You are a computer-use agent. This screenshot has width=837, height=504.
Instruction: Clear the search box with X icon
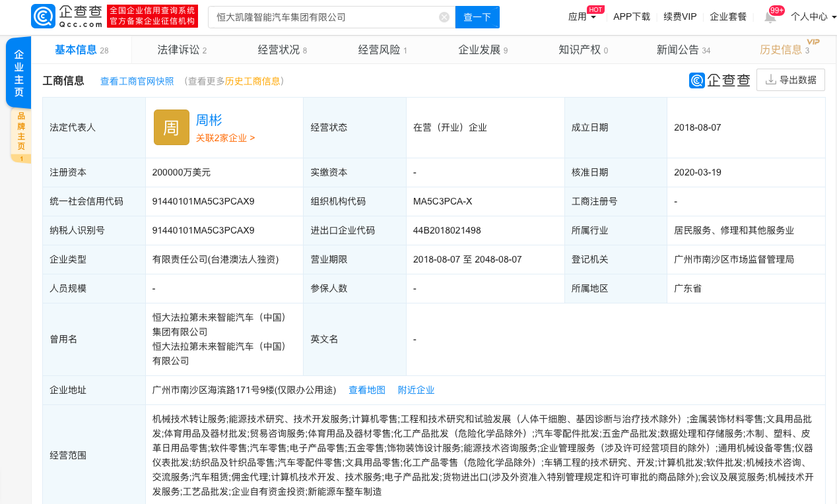coord(444,17)
